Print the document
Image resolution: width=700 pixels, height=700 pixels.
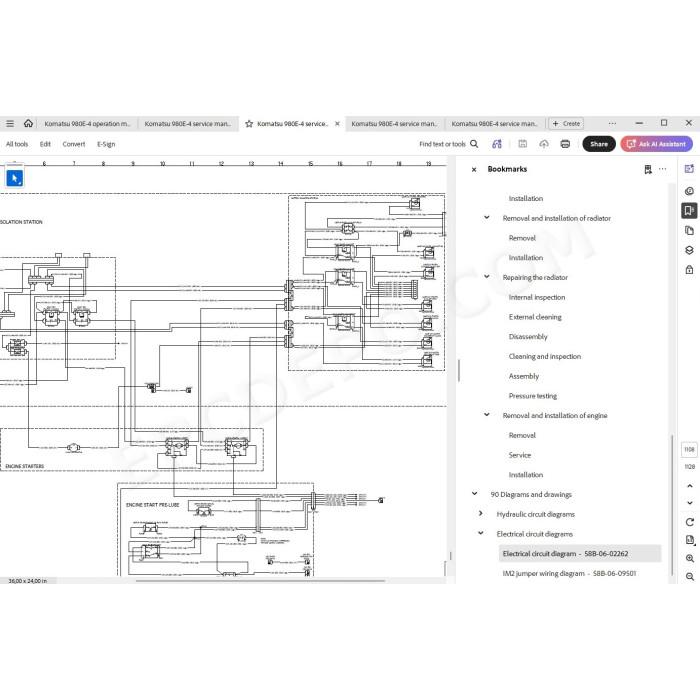point(565,144)
